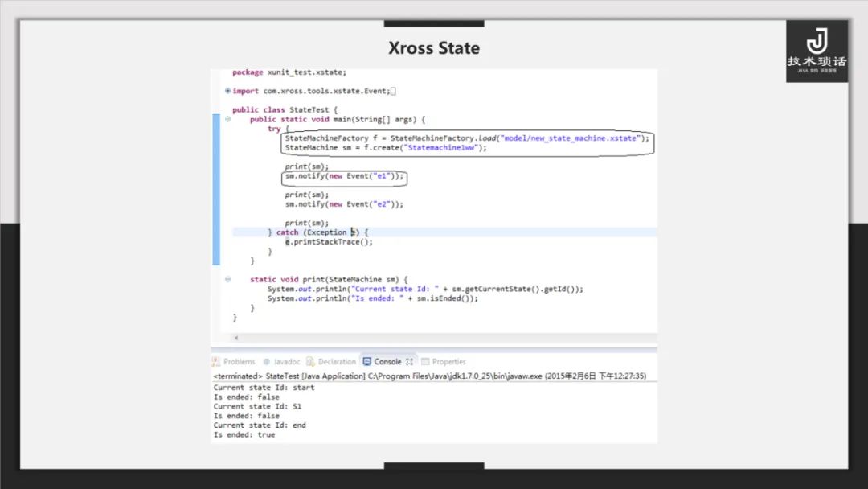The width and height of the screenshot is (868, 489).
Task: Click the terminated StateTest console header
Action: click(429, 376)
